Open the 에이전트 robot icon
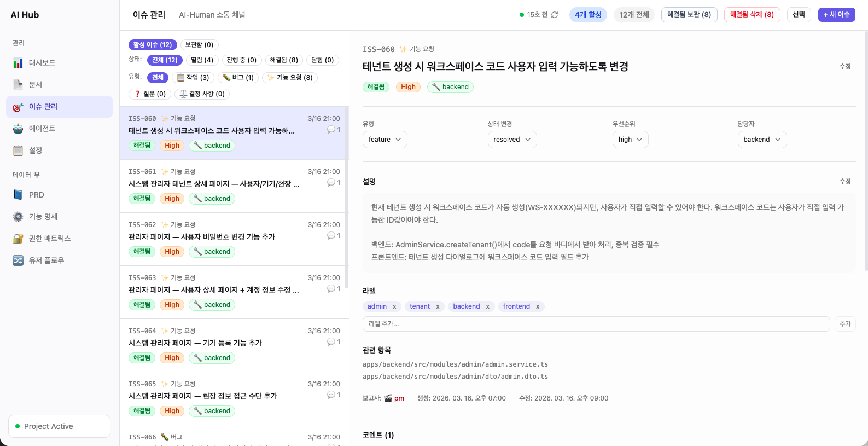 point(18,129)
